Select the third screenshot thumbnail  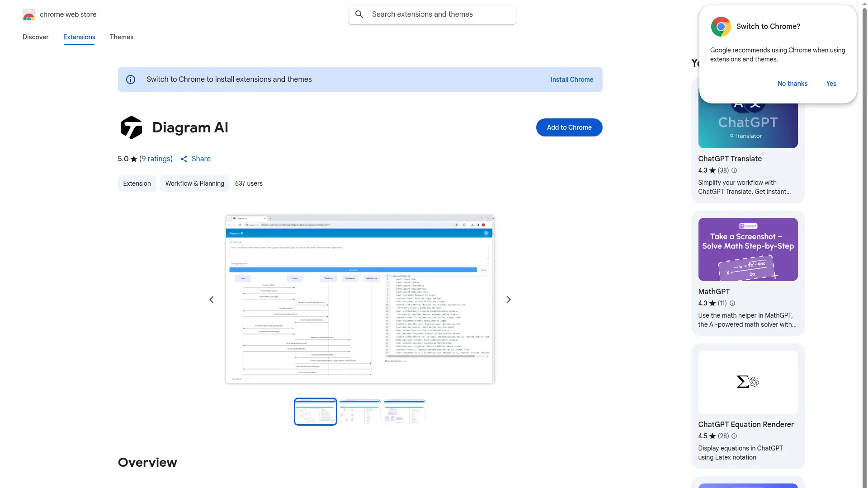(404, 412)
